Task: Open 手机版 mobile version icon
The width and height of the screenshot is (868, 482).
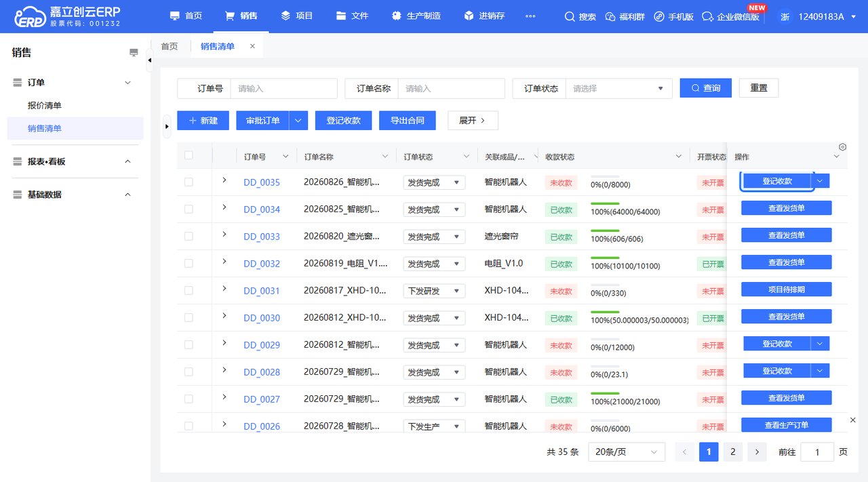Action: [658, 16]
